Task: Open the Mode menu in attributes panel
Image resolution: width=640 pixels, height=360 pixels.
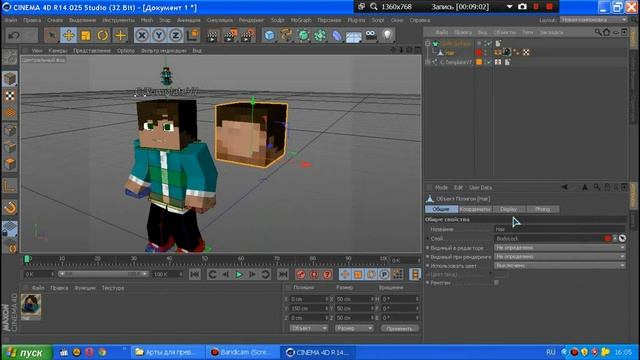Action: (x=441, y=187)
